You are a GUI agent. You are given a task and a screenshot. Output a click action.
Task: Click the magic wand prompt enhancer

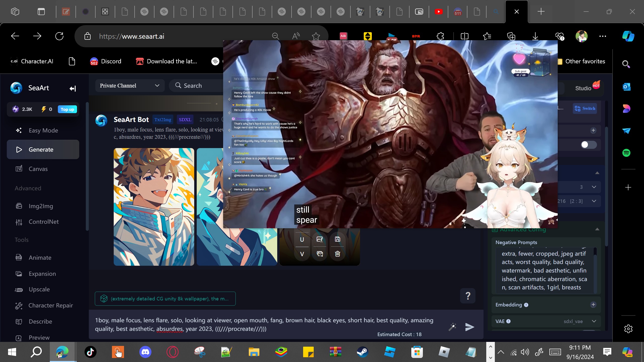[x=452, y=327]
